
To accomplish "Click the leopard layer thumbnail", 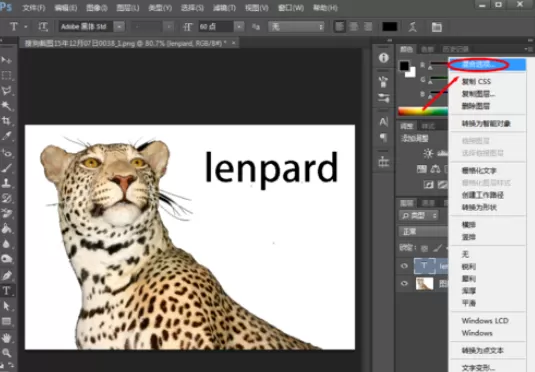I will tap(425, 283).
